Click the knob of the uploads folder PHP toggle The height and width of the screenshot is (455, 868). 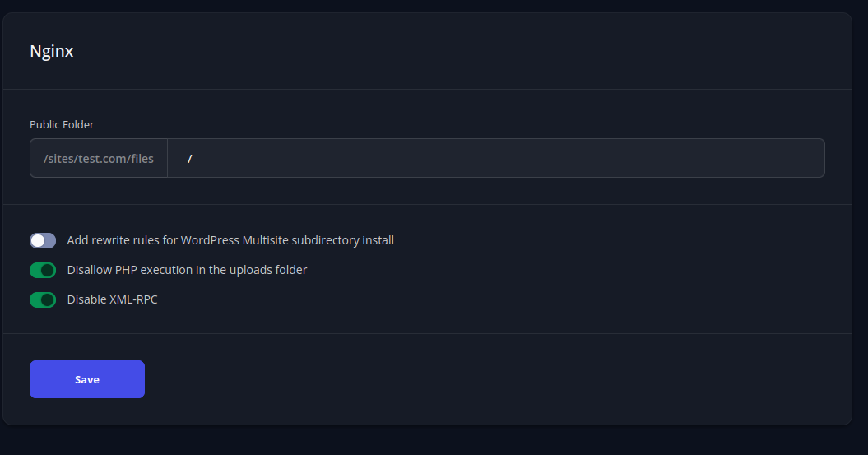click(48, 270)
